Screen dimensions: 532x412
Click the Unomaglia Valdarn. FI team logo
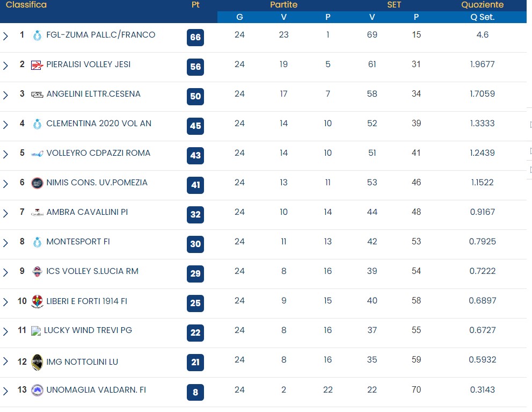pos(37,390)
